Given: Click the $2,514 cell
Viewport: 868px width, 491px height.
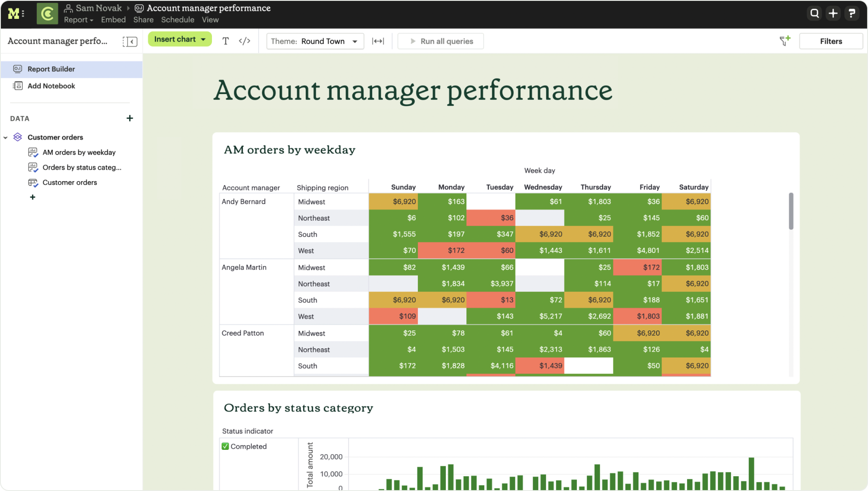Looking at the screenshot, I should tap(686, 250).
